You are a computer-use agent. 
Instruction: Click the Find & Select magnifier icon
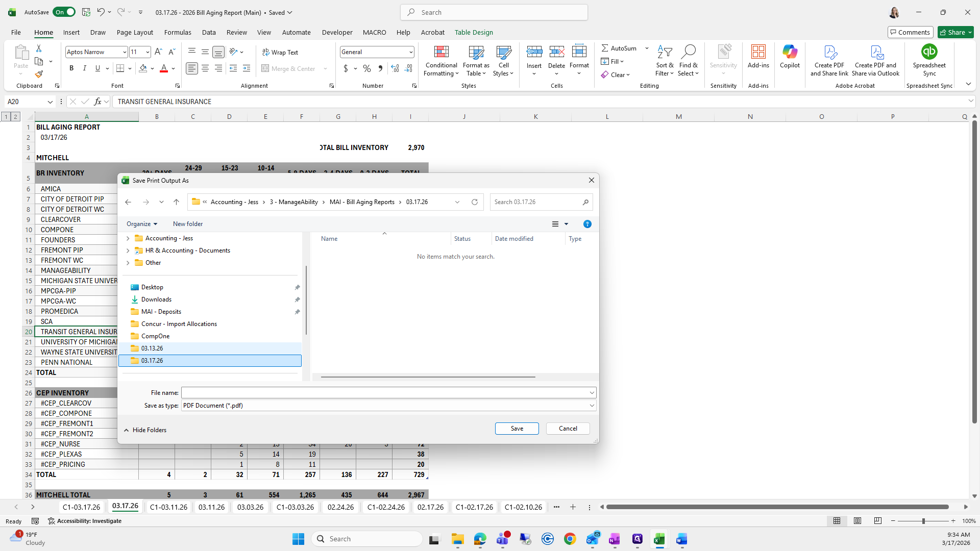(688, 52)
